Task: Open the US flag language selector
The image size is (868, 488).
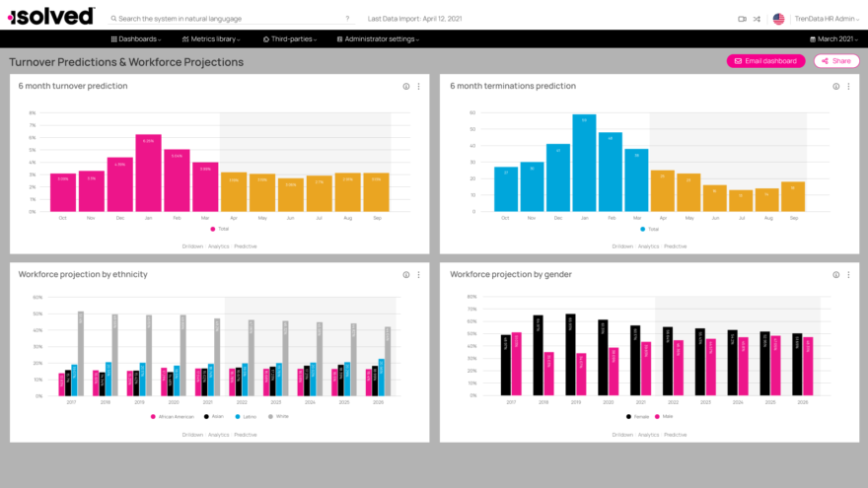Action: click(778, 19)
